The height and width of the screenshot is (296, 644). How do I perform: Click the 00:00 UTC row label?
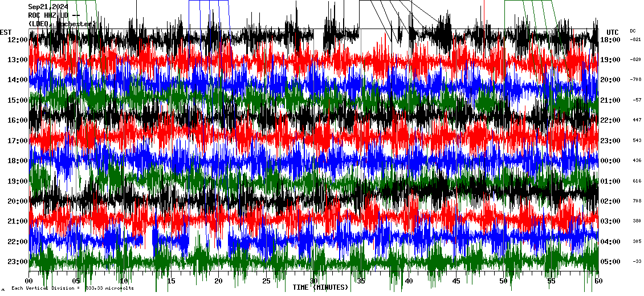coord(610,161)
